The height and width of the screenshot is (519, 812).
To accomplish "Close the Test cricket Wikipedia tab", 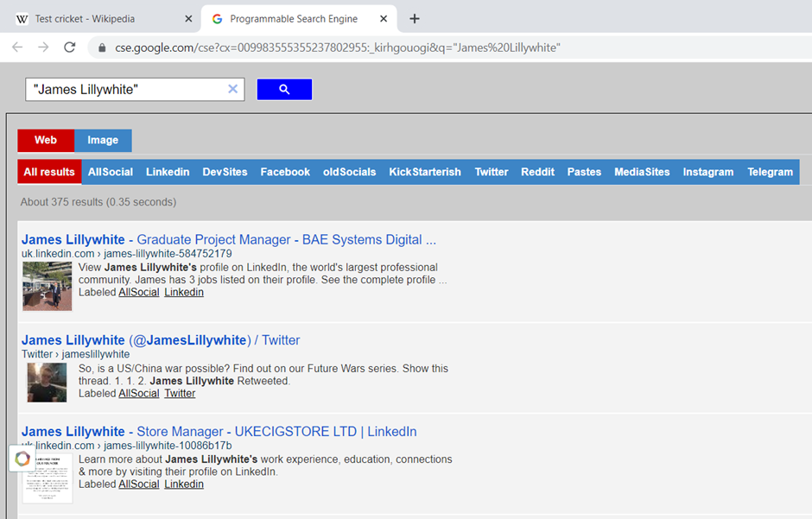I will 188,19.
